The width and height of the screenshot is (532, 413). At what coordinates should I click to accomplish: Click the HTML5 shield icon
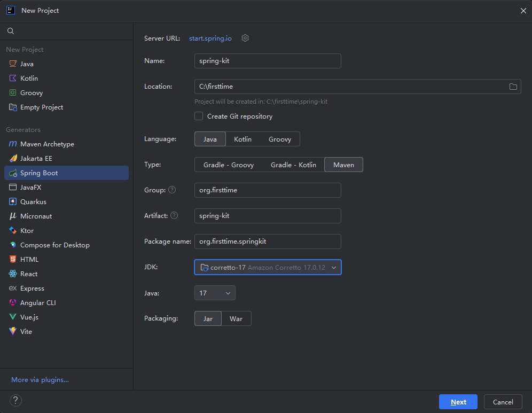(13, 259)
